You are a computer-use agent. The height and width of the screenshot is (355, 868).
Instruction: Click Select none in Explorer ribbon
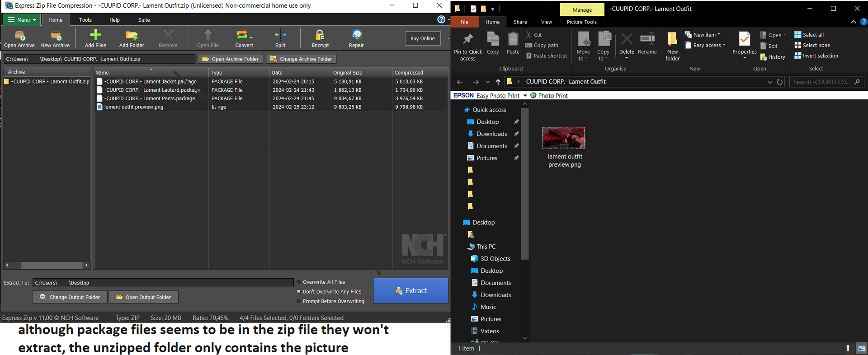tap(812, 45)
